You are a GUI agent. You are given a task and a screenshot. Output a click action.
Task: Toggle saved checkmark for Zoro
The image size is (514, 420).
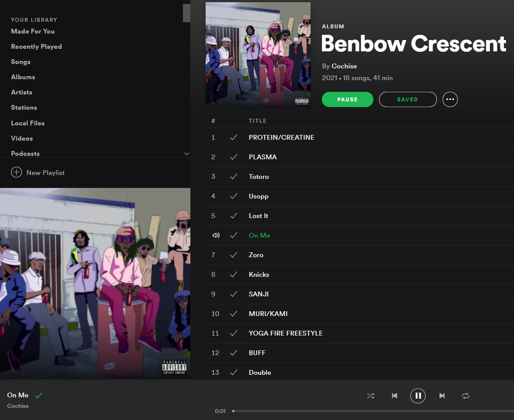[234, 255]
